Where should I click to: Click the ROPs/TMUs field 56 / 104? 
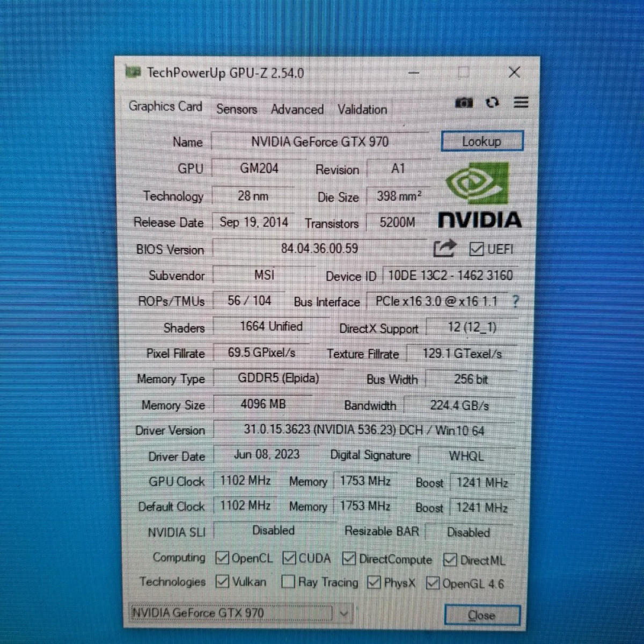250,301
